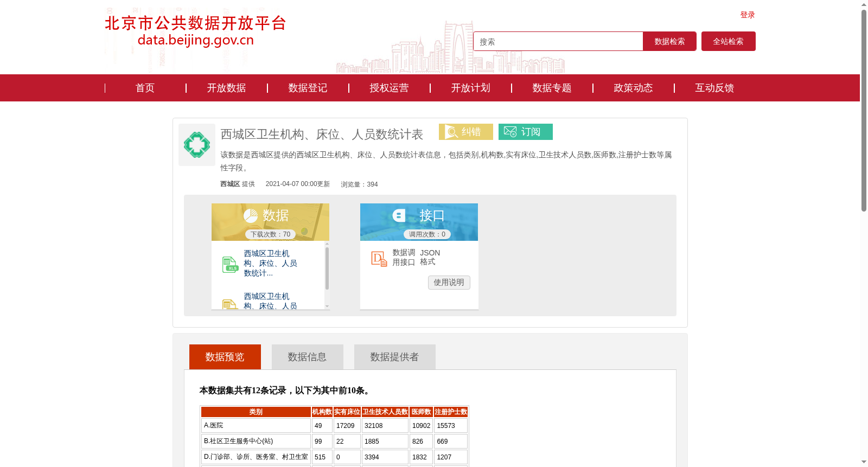868x467 pixels.
Task: Click the orange data interface document icon
Action: click(379, 259)
